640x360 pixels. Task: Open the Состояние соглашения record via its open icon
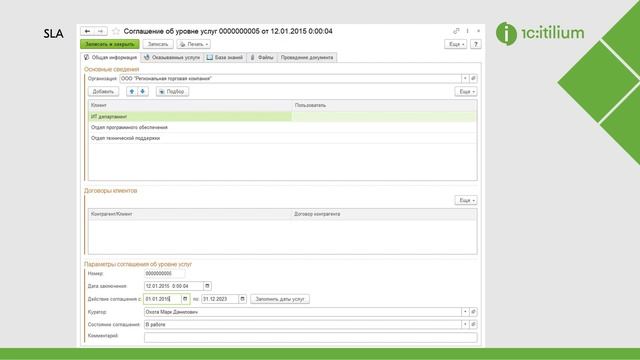(473, 324)
